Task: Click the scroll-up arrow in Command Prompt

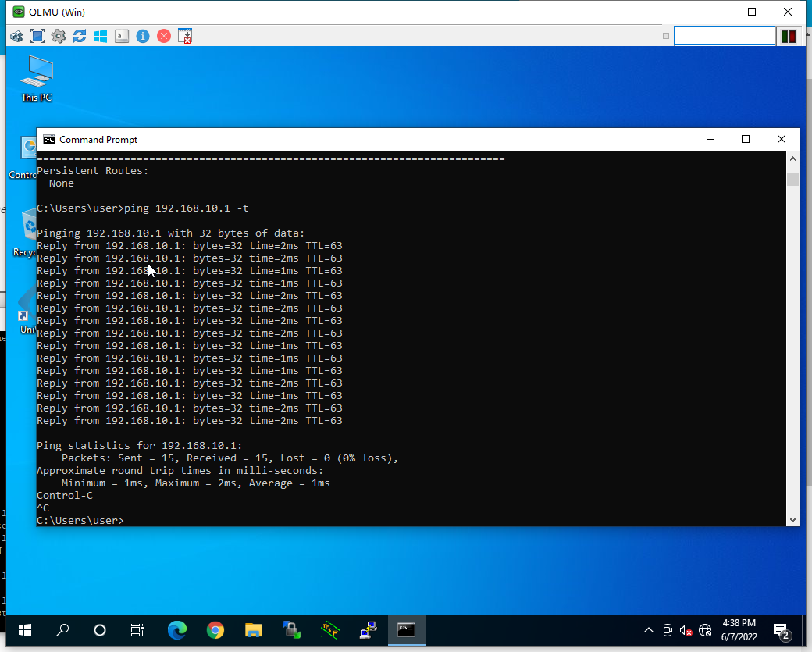Action: pyautogui.click(x=792, y=159)
